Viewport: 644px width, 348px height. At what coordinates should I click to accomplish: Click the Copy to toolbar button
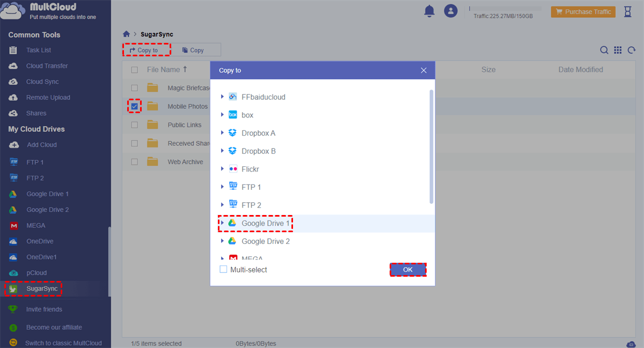point(147,50)
